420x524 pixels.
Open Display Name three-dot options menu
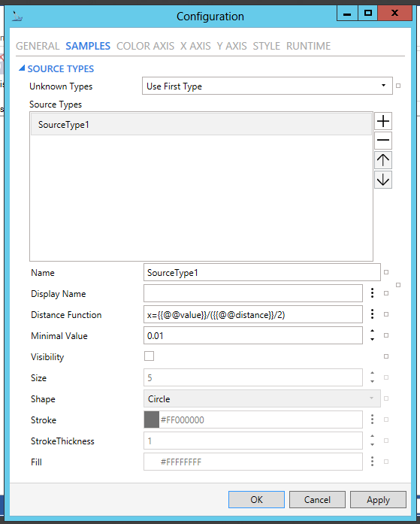[x=372, y=293]
